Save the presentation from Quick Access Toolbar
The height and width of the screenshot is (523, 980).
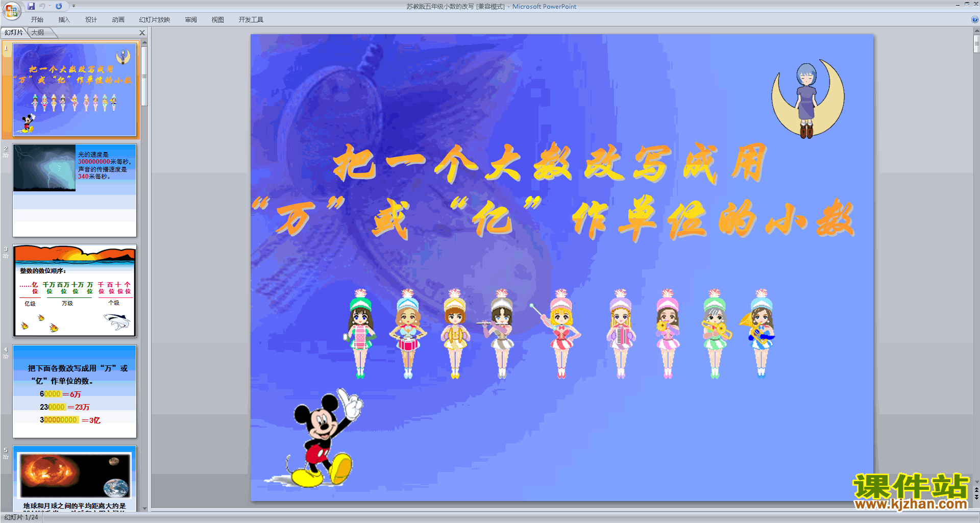[31, 6]
